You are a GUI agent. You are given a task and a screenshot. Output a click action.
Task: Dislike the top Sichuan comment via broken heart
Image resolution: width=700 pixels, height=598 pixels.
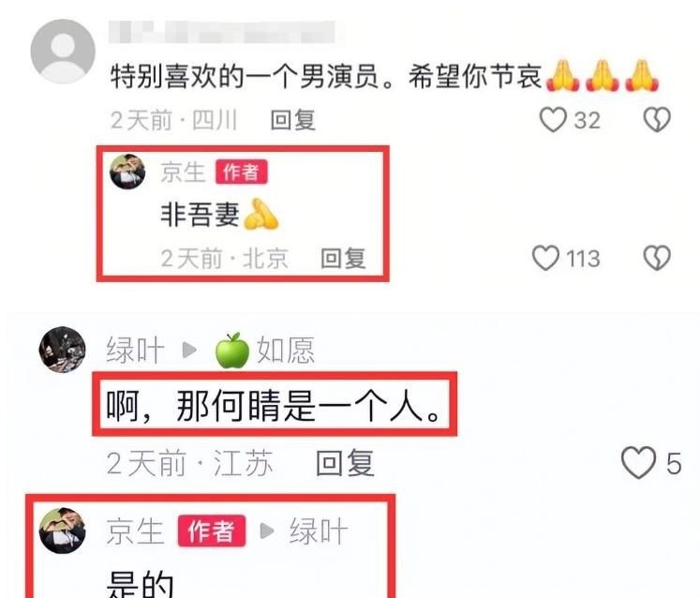tap(657, 120)
